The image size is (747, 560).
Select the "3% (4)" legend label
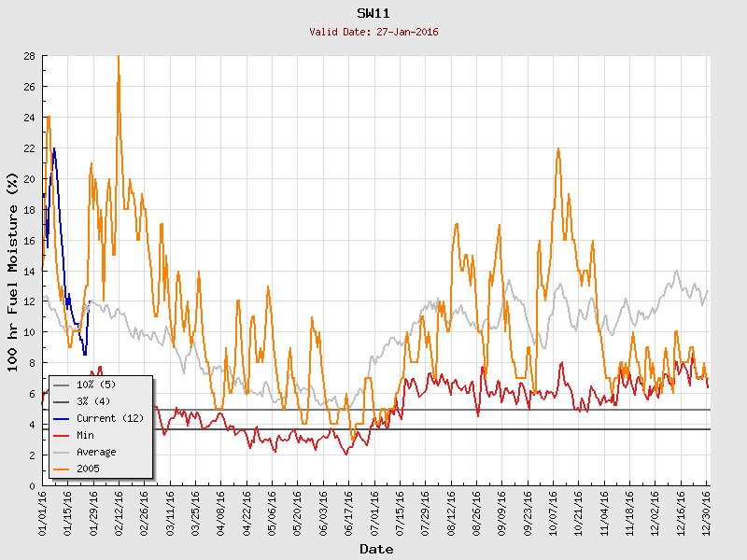point(93,401)
